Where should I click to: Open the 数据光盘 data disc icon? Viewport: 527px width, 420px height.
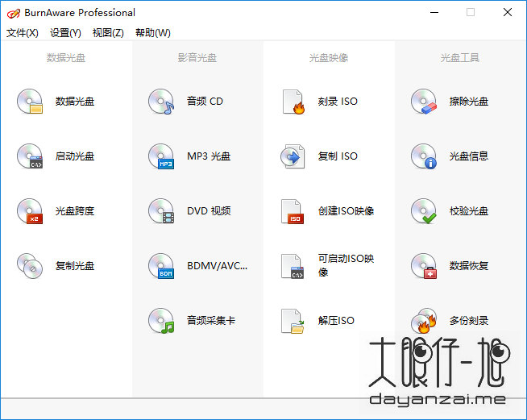click(30, 102)
